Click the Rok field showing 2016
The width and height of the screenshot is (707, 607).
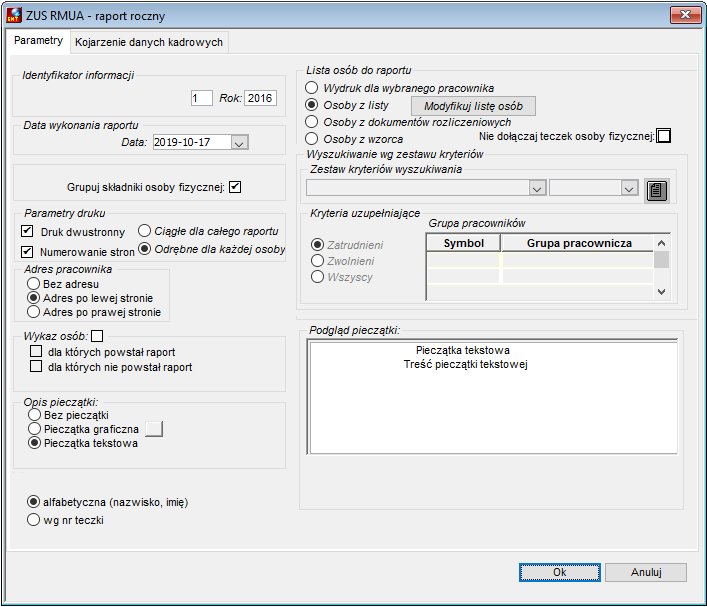(x=260, y=98)
